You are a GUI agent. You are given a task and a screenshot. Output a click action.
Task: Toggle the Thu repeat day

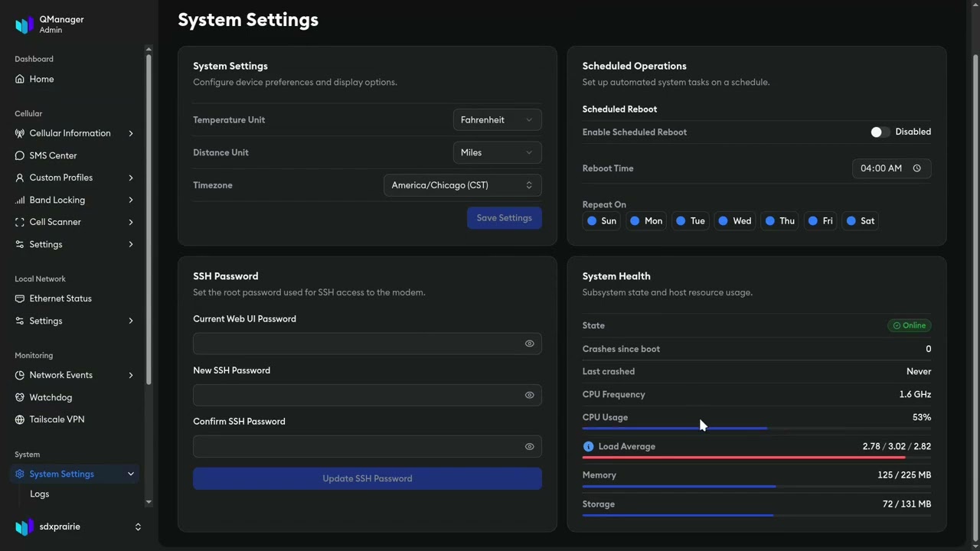(780, 221)
